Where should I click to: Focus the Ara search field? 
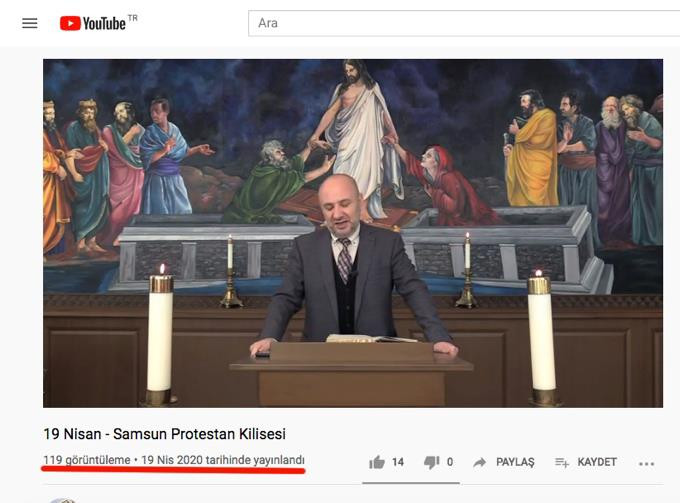464,23
